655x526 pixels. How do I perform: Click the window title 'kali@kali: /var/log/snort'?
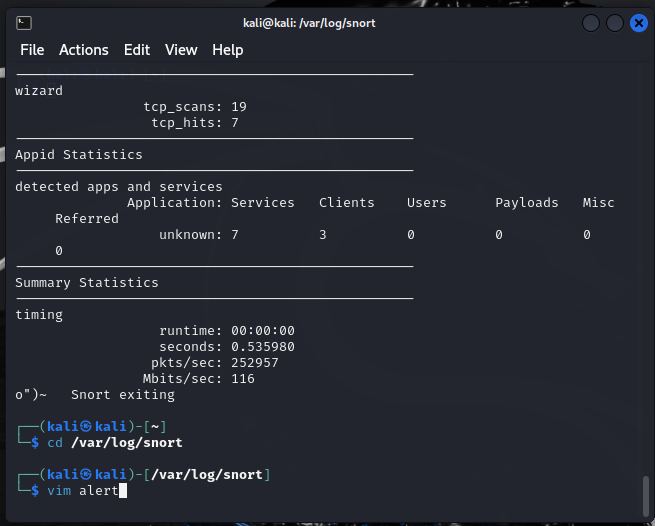click(x=309, y=23)
